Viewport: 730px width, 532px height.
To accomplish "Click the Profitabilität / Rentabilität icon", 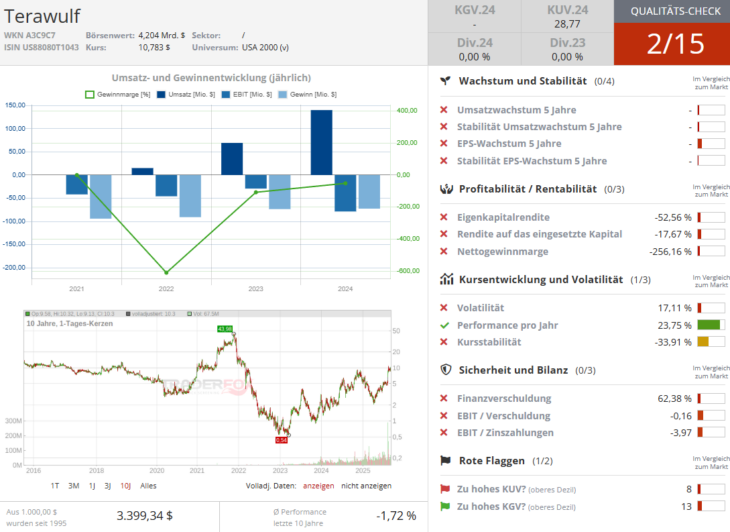I will [x=446, y=189].
